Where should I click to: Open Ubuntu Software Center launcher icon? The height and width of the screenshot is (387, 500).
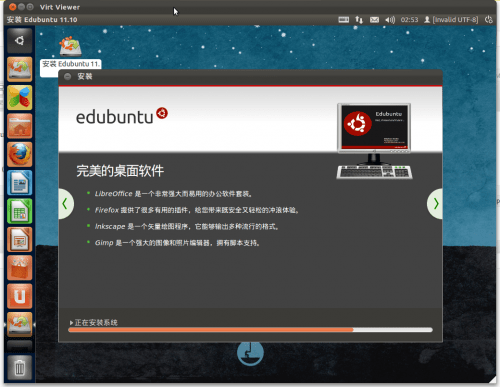point(20,268)
